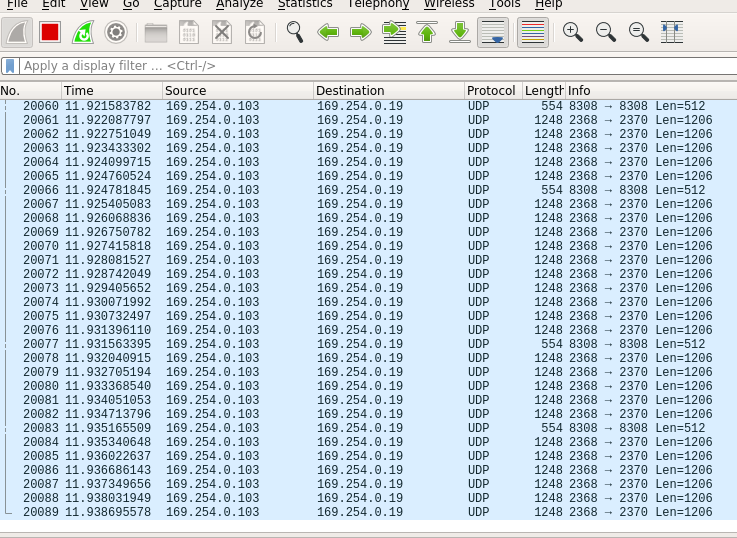Open the Help menu
The width and height of the screenshot is (737, 538).
click(x=549, y=4)
